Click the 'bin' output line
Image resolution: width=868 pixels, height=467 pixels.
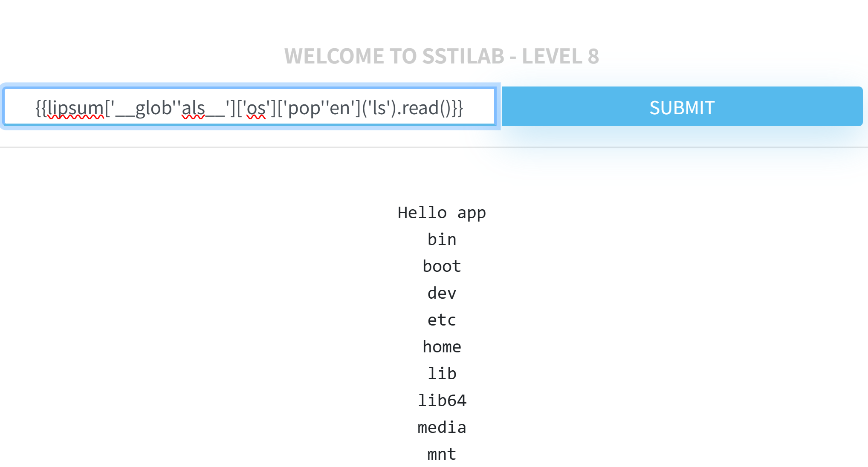point(442,239)
